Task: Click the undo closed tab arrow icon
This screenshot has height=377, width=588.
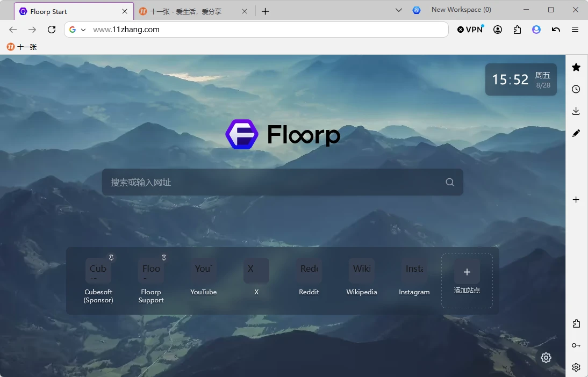Action: (x=556, y=30)
